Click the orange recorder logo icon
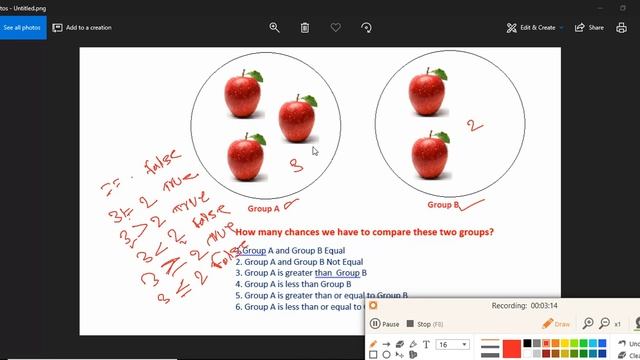This screenshot has width=640, height=360. tap(373, 305)
